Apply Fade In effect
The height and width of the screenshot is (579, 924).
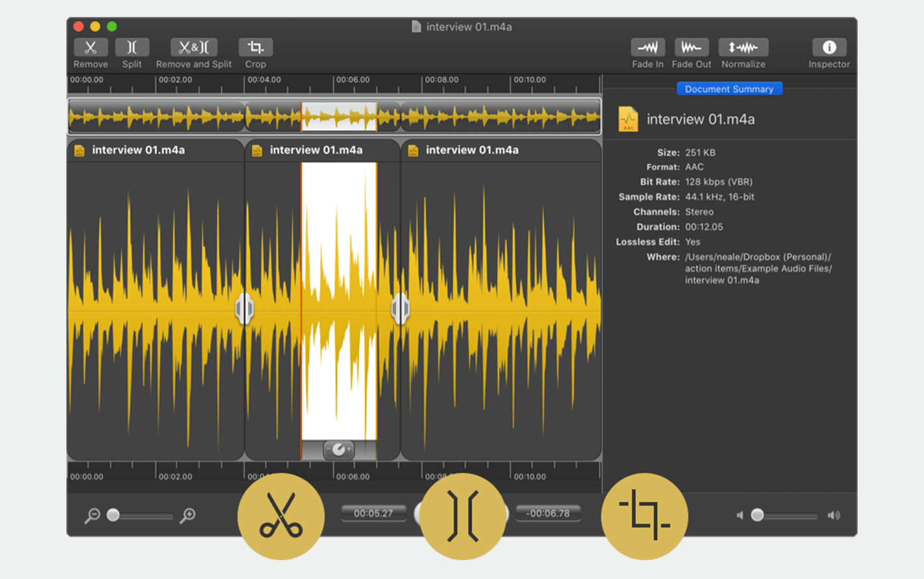[647, 47]
